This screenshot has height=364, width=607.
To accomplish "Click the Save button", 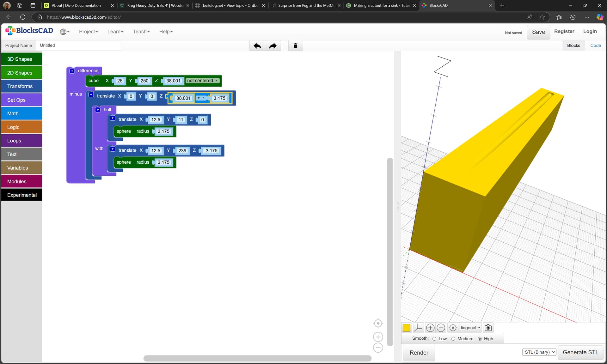I will pyautogui.click(x=538, y=32).
